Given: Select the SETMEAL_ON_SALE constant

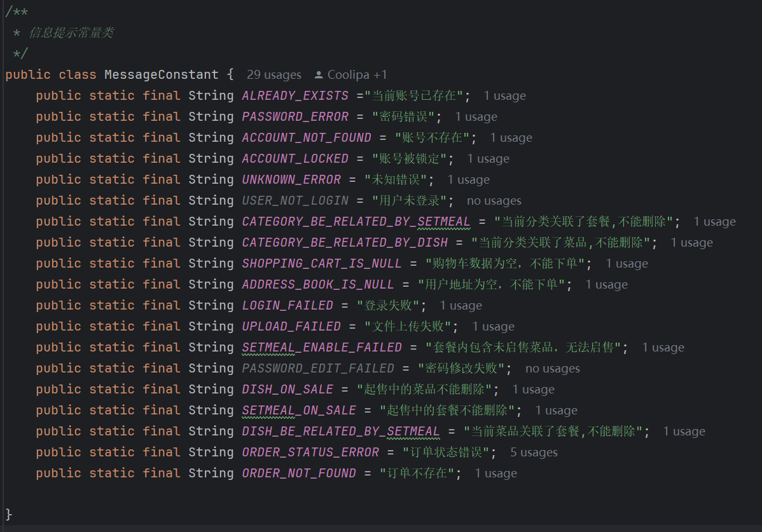Looking at the screenshot, I should [x=299, y=410].
